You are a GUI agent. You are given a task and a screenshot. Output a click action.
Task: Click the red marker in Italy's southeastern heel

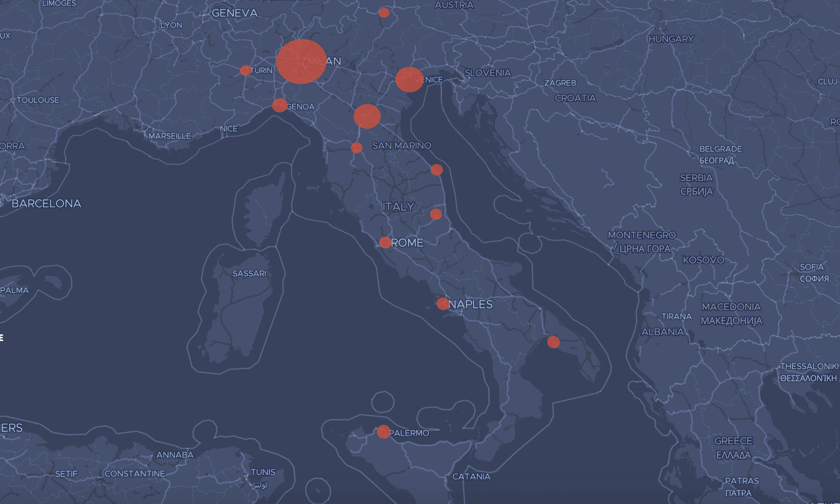click(553, 342)
